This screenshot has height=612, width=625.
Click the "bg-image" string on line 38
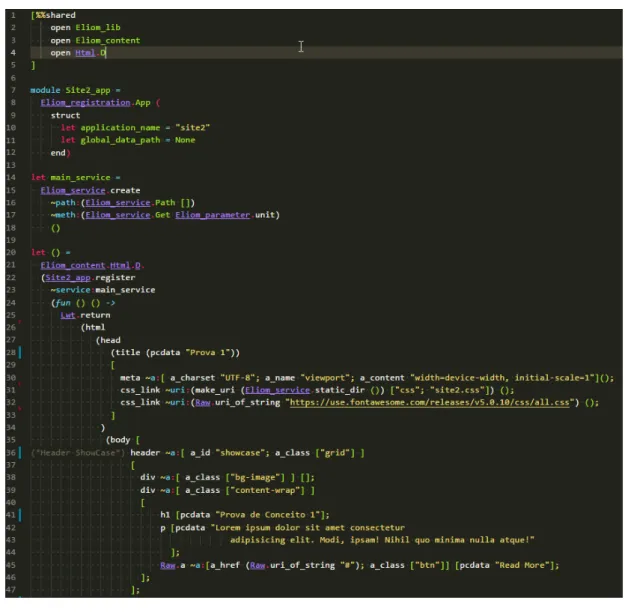pyautogui.click(x=255, y=477)
